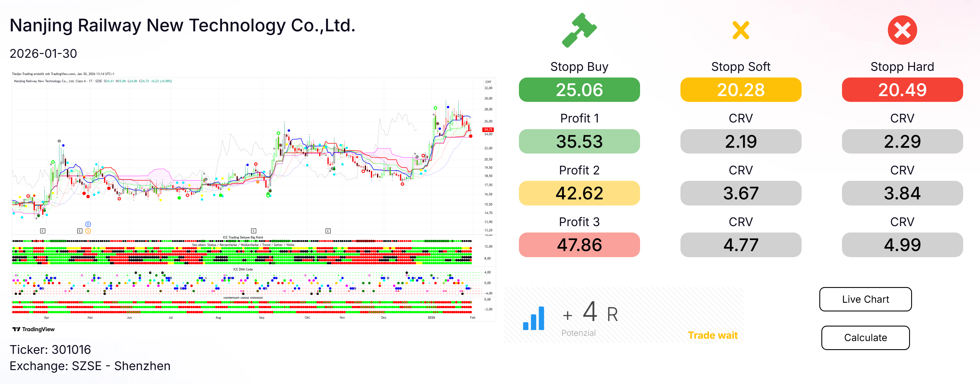Screen dimensions: 980x384
Task: Click the earnings E marker near September
Action: click(254, 231)
